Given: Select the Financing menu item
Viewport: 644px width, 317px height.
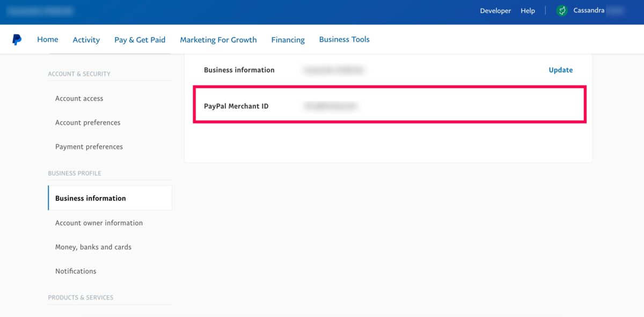Looking at the screenshot, I should click(x=288, y=40).
